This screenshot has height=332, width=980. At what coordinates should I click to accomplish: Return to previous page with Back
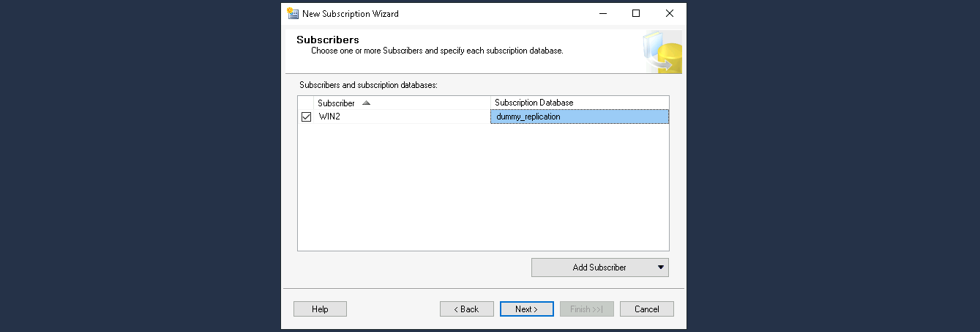[466, 309]
